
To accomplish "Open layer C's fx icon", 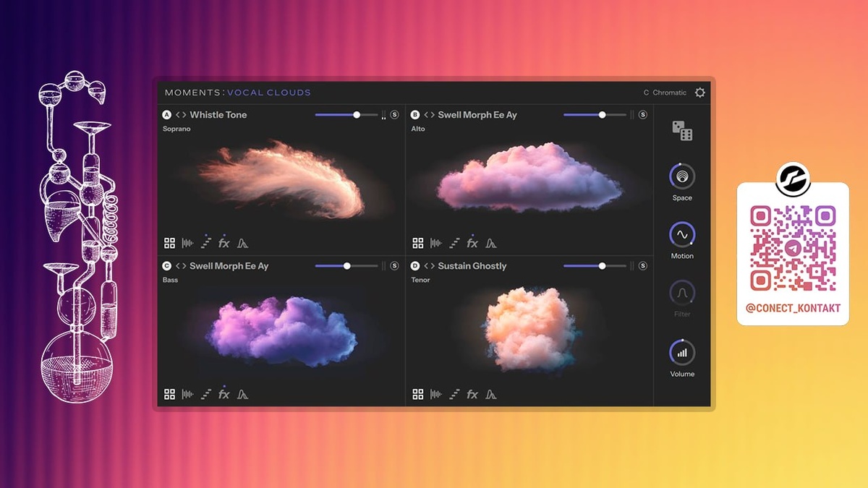I will click(224, 394).
